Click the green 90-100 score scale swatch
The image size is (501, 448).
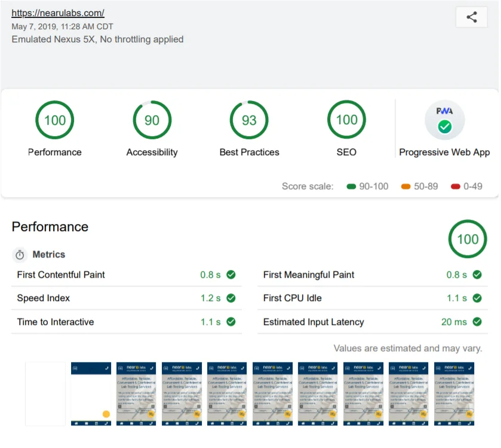coord(351,186)
